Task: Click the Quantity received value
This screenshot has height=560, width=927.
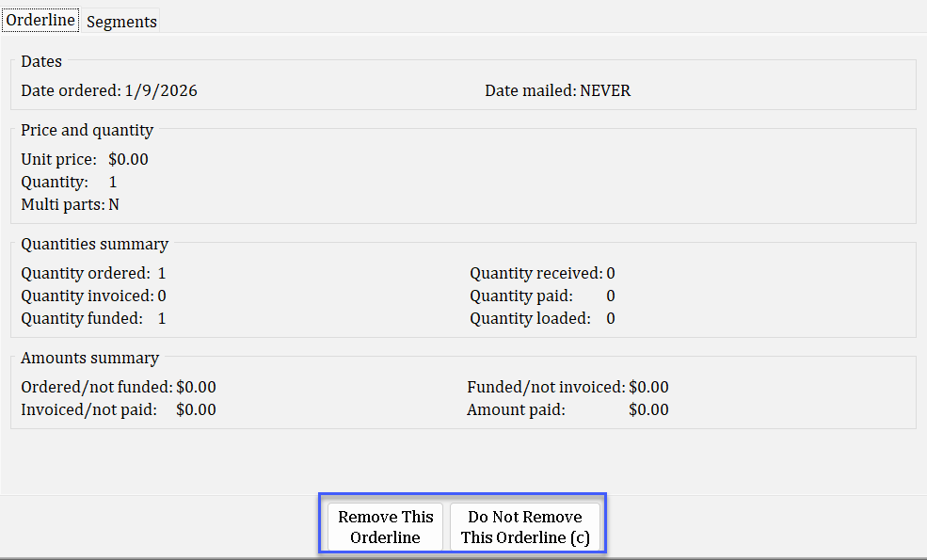Action: (x=611, y=273)
